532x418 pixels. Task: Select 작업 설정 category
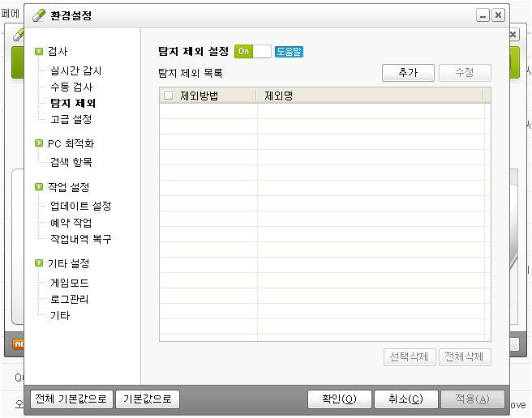click(69, 187)
